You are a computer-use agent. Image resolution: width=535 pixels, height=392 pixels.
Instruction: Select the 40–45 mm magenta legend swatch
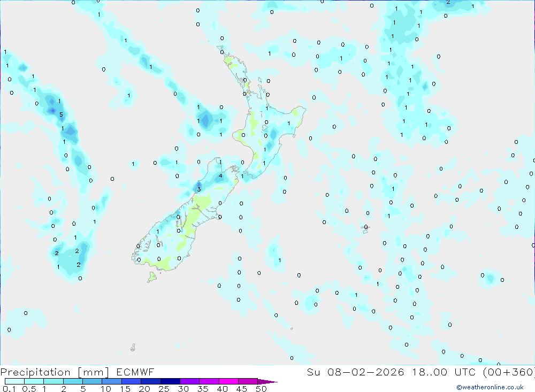(228, 381)
